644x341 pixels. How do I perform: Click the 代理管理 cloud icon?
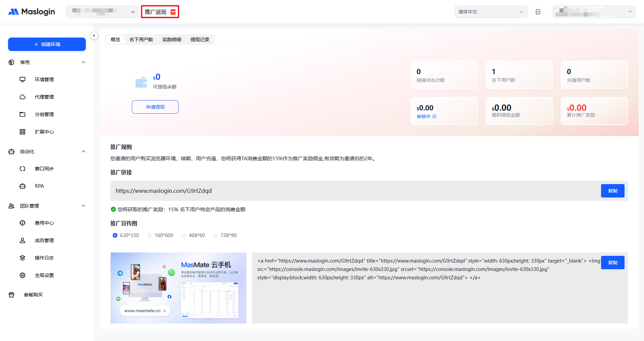22,97
